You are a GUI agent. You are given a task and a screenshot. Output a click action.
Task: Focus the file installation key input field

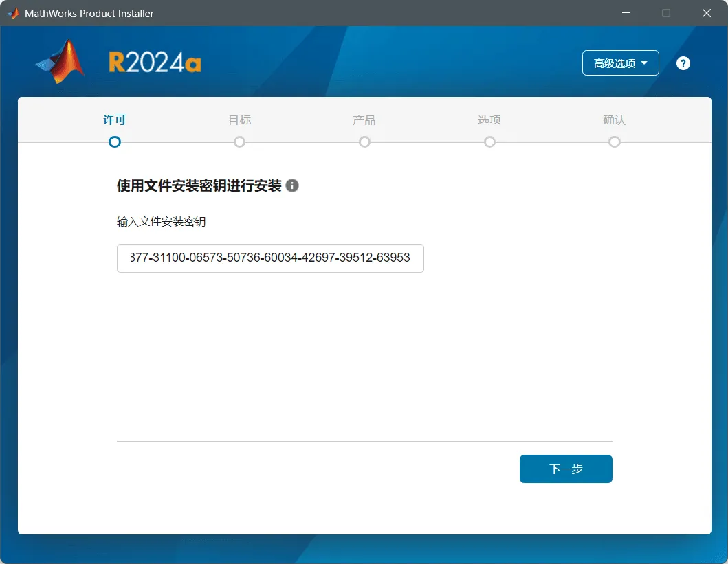pos(270,258)
